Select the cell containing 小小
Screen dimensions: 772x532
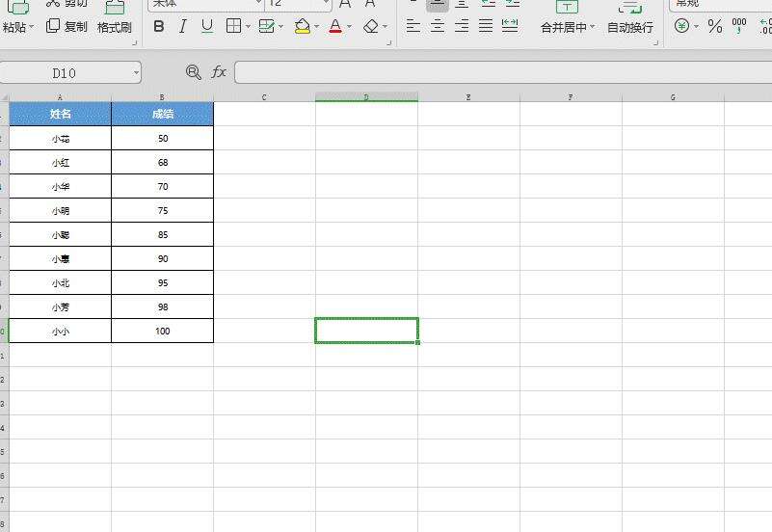60,332
